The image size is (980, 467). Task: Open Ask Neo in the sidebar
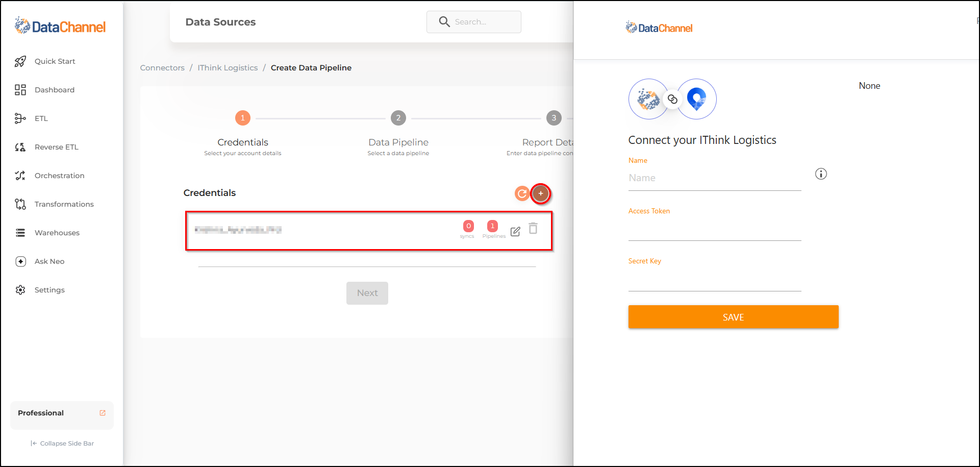click(x=49, y=261)
